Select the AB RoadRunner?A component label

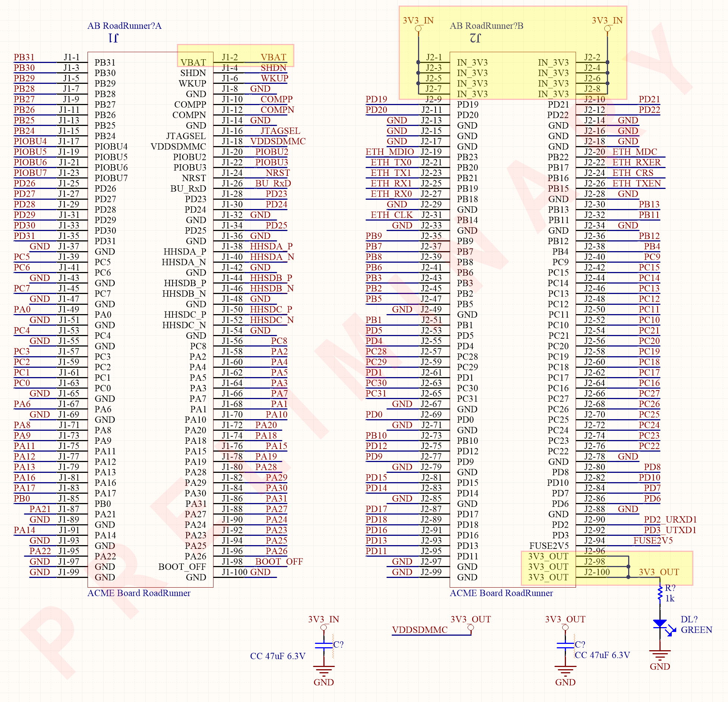pos(124,26)
